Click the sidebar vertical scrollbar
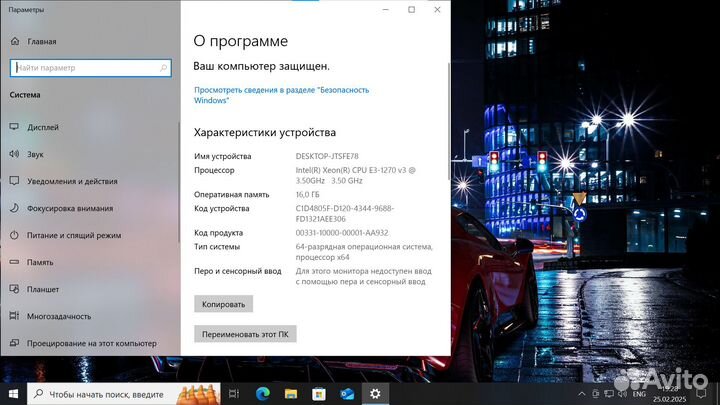Screen dimensions: 720x405 (x=179, y=181)
